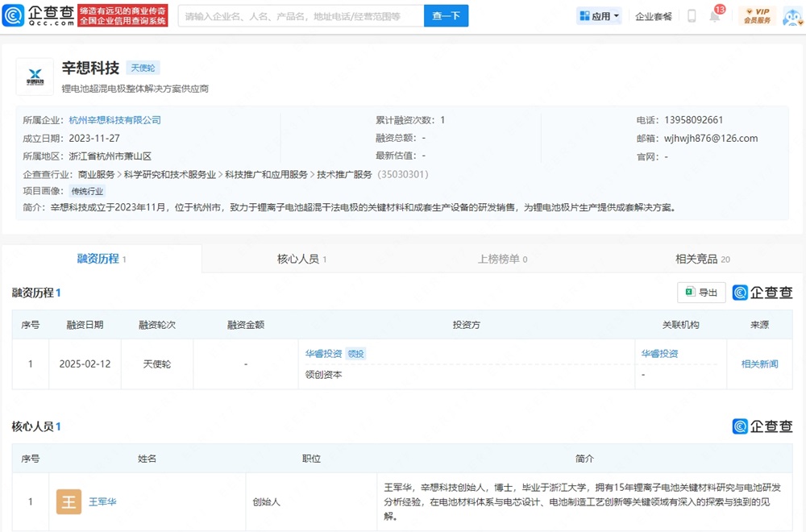806x532 pixels.
Task: Click the 企业套餐 menu item
Action: tap(654, 15)
